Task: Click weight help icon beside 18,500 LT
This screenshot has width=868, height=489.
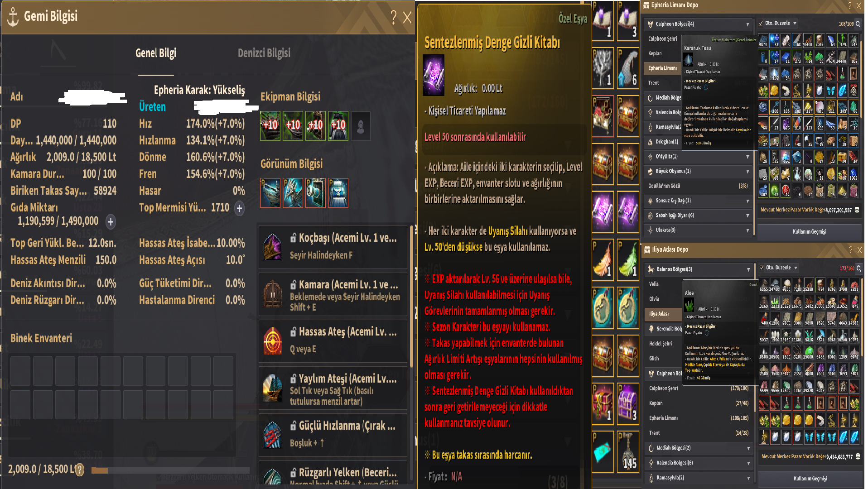Action: pyautogui.click(x=79, y=470)
